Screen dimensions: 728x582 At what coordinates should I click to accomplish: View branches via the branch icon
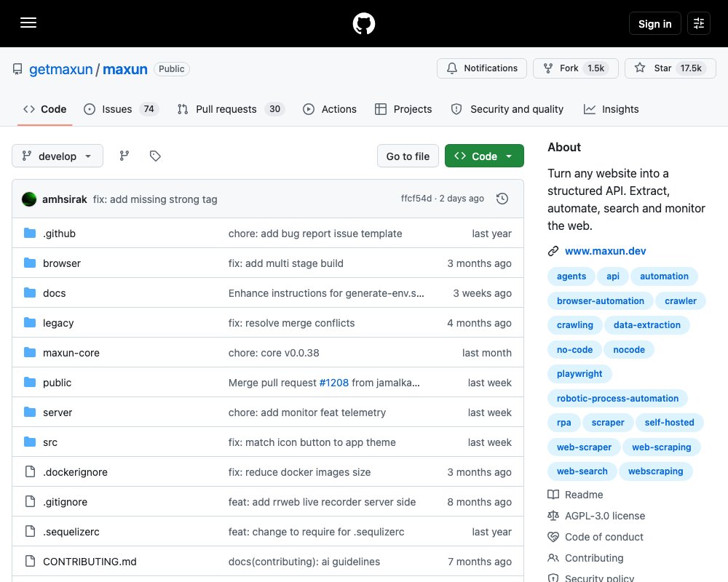pos(124,156)
